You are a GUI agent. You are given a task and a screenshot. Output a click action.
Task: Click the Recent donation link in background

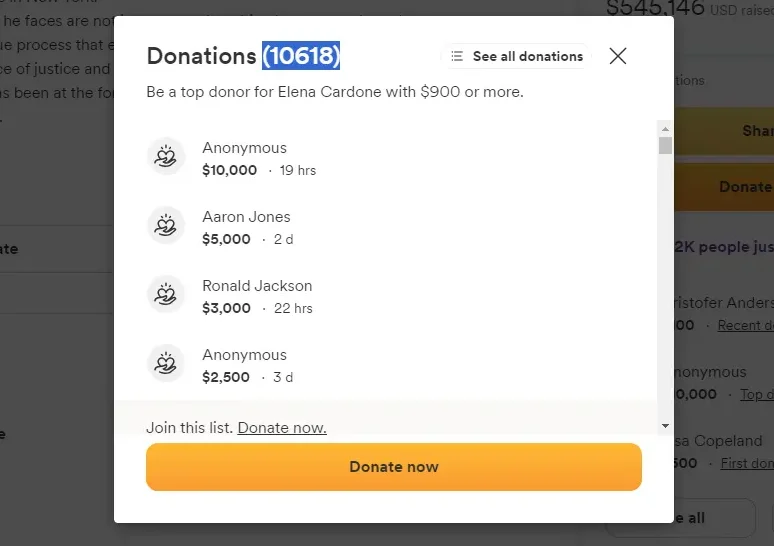pos(745,325)
